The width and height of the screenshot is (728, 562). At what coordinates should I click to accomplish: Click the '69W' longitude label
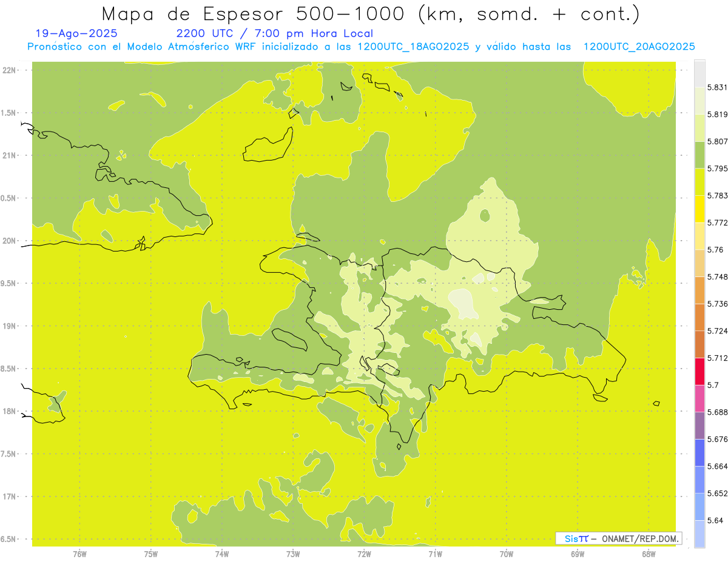[578, 554]
